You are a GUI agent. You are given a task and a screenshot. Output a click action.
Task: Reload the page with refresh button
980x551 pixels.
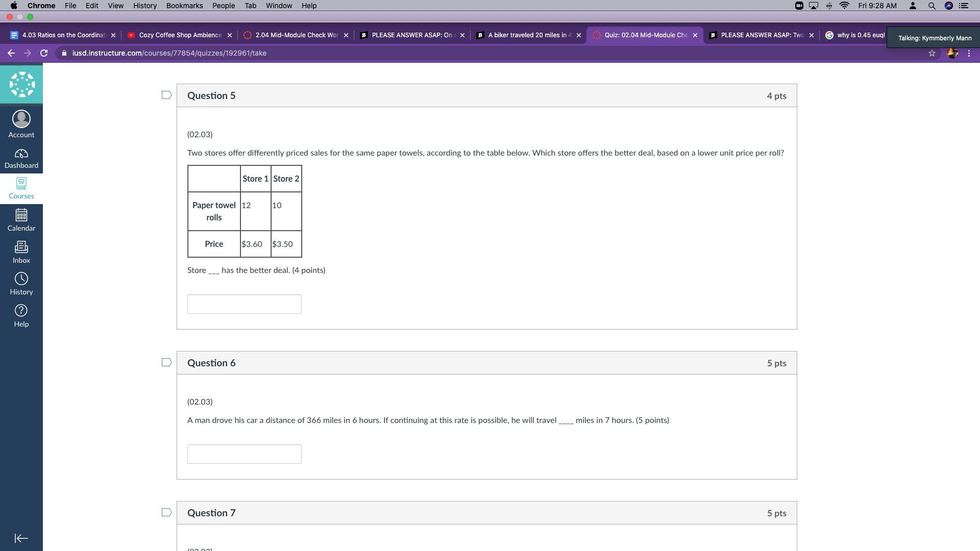coord(44,53)
